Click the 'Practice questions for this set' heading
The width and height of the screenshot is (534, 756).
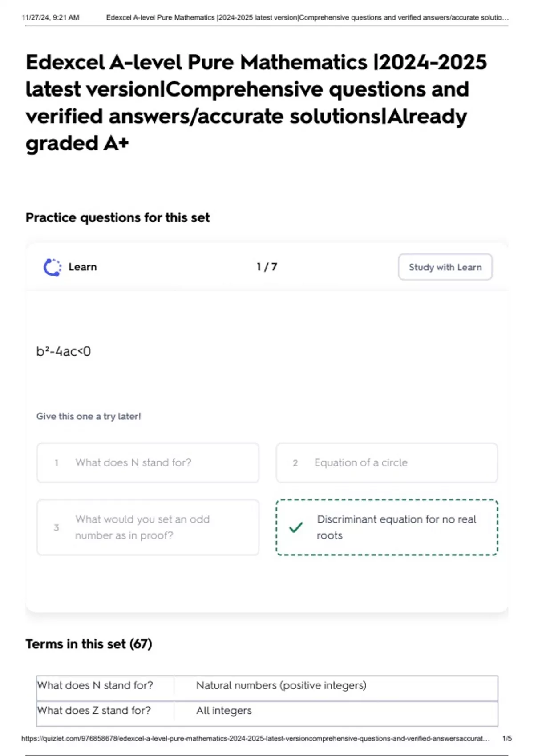(117, 217)
